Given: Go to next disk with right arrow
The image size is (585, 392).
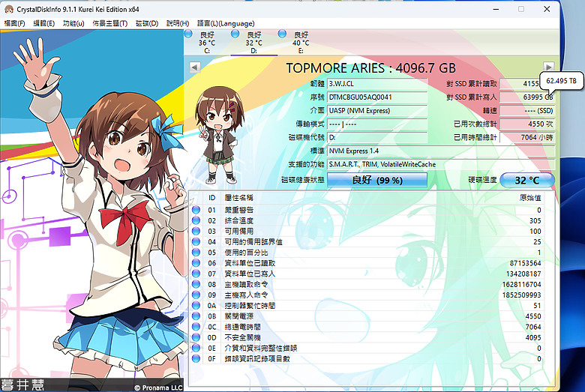Looking at the screenshot, I should pyautogui.click(x=548, y=67).
